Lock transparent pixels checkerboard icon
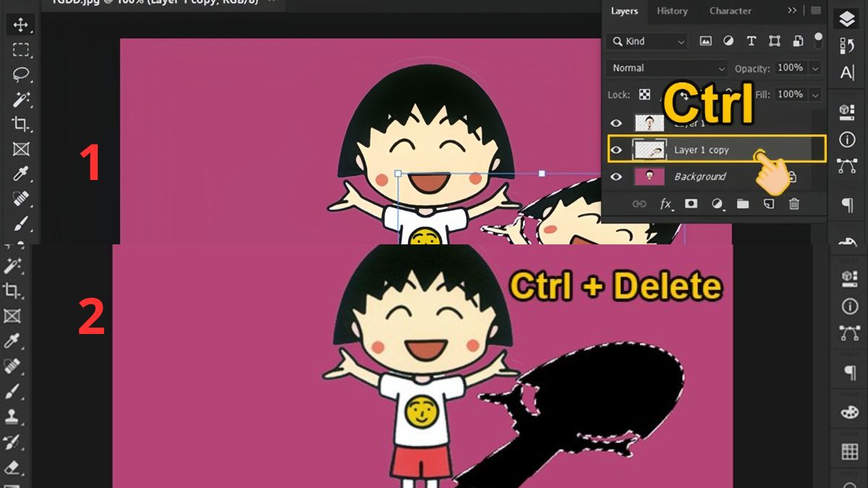 pyautogui.click(x=644, y=95)
